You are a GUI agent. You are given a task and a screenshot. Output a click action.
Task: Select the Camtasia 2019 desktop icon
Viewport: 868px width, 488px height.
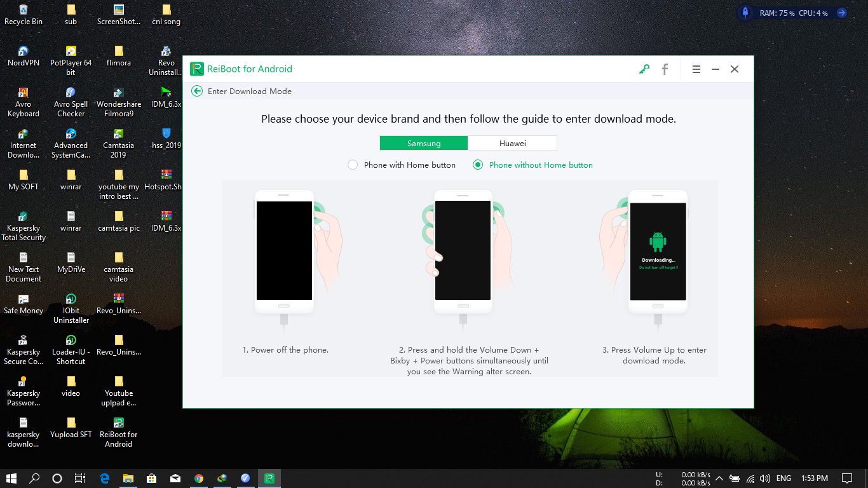(119, 143)
